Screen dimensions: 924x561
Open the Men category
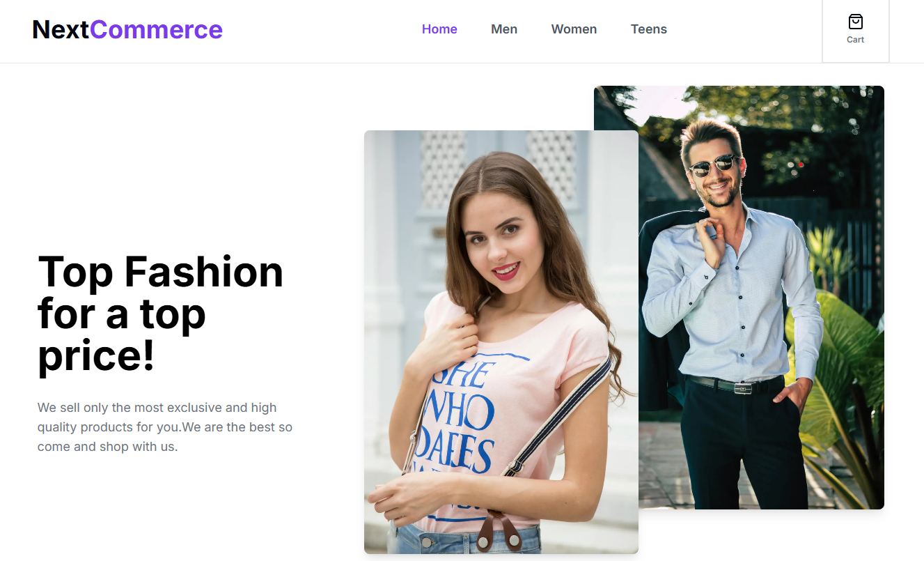pos(504,29)
